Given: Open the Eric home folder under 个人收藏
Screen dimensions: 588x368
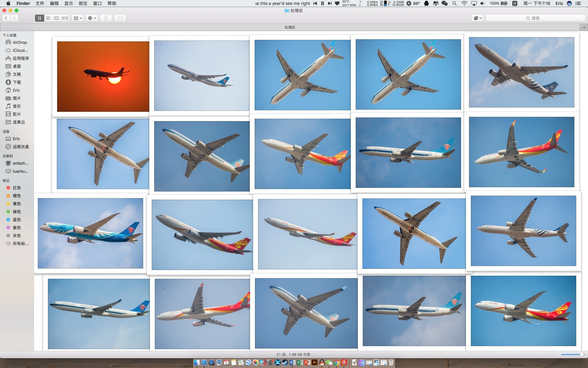Looking at the screenshot, I should click(x=13, y=90).
